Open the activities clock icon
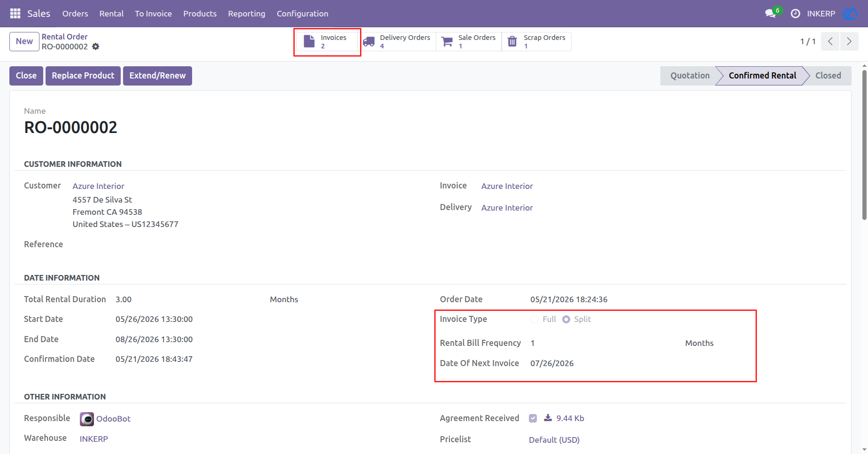This screenshot has width=868, height=454. coord(795,14)
